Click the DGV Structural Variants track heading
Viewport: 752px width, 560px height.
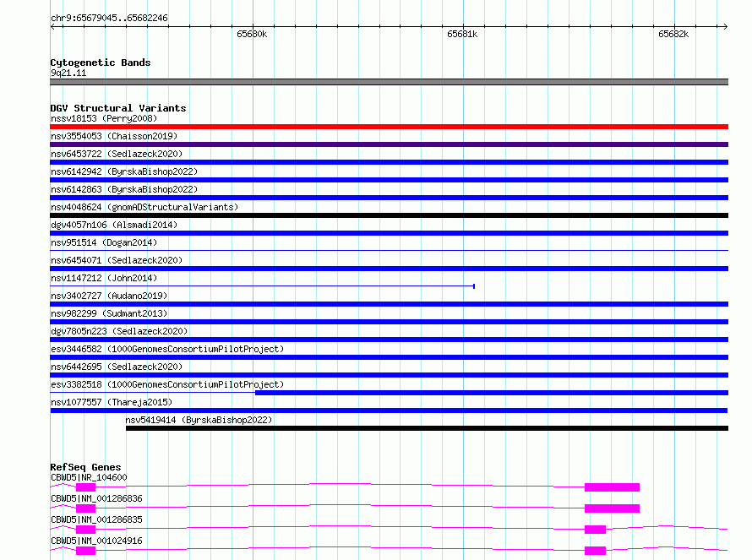click(x=117, y=108)
